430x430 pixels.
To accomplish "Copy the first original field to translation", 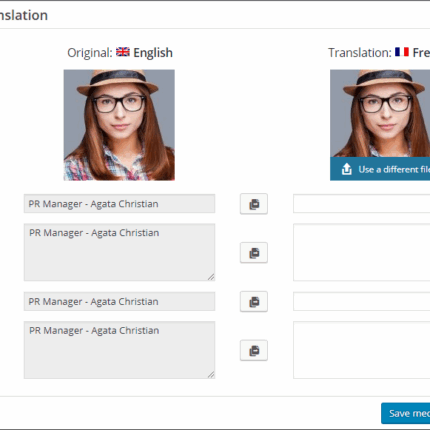I will tap(254, 204).
